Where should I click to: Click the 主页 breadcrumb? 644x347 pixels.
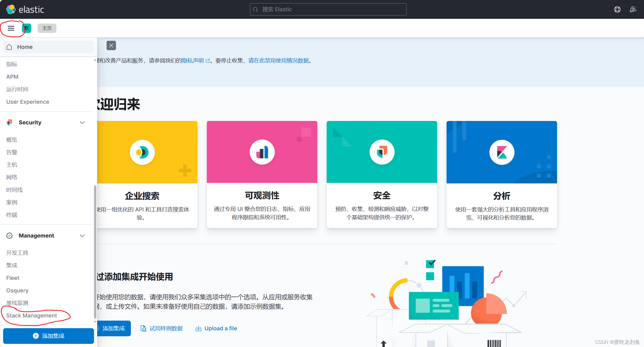(47, 28)
